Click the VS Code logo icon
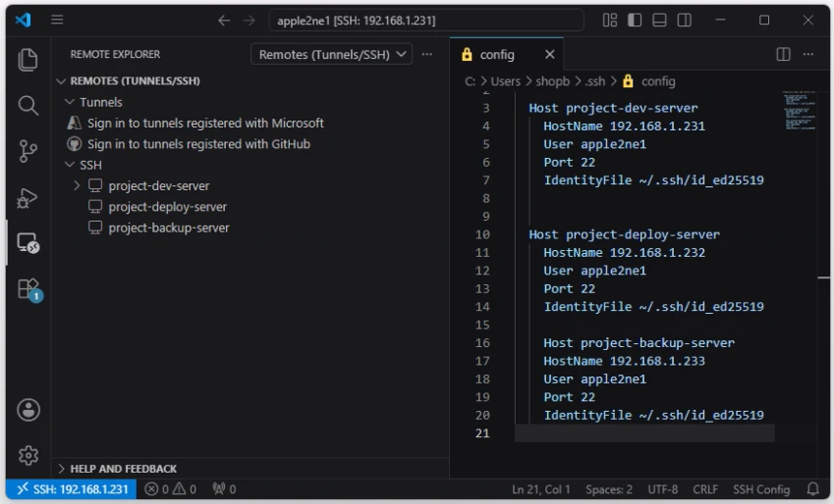The height and width of the screenshot is (504, 834). [x=23, y=20]
